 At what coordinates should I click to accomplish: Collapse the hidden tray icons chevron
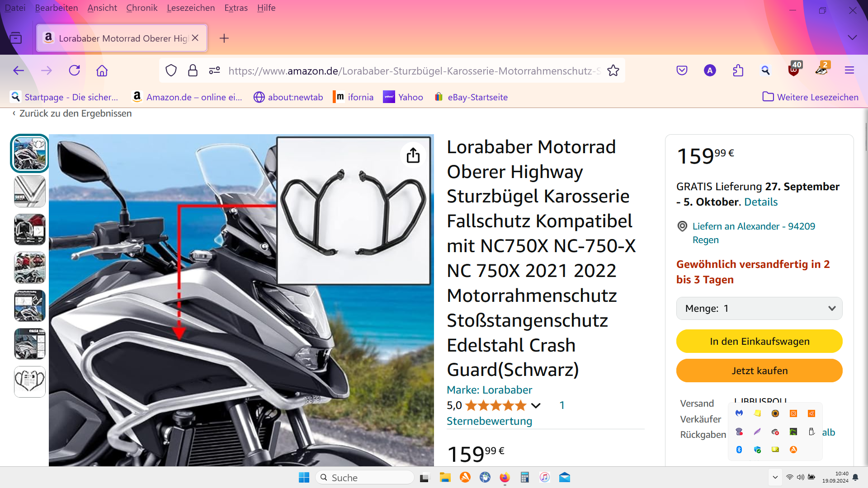775,478
